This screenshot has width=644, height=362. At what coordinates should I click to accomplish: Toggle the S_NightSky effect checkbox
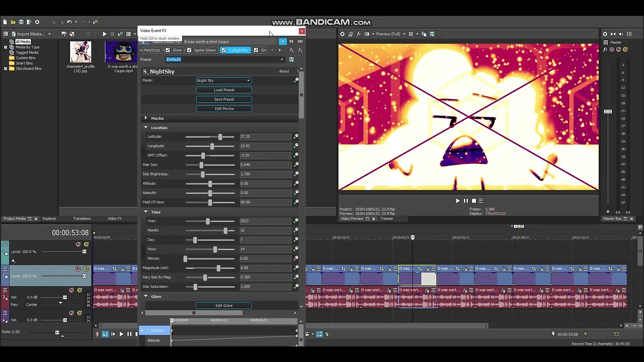(224, 50)
